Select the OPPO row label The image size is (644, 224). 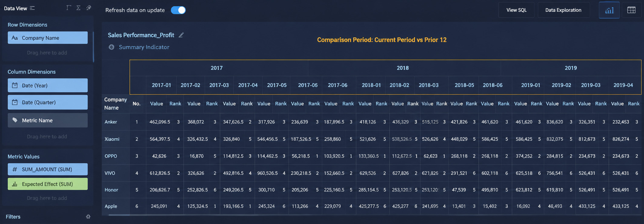point(111,156)
